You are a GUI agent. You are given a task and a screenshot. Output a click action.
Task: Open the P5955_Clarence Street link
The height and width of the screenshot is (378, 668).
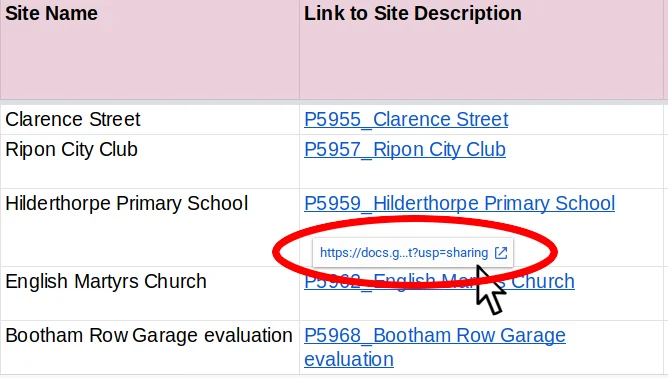click(x=406, y=119)
